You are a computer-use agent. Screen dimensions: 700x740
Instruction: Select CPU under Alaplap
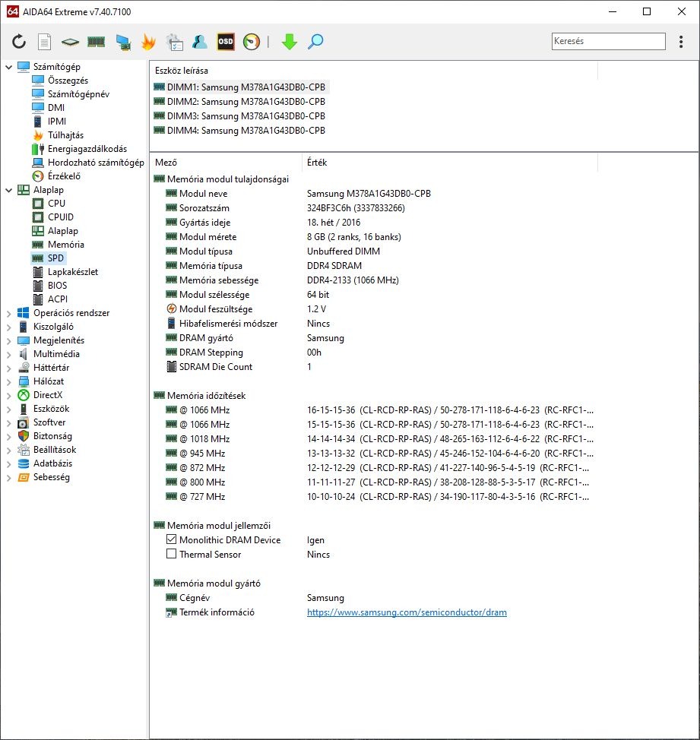tap(56, 204)
